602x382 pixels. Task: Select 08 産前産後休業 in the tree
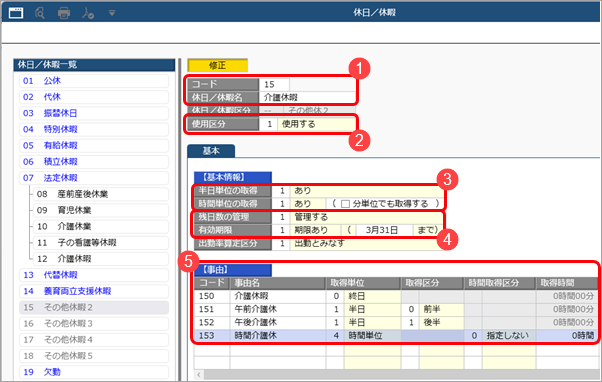click(x=101, y=194)
